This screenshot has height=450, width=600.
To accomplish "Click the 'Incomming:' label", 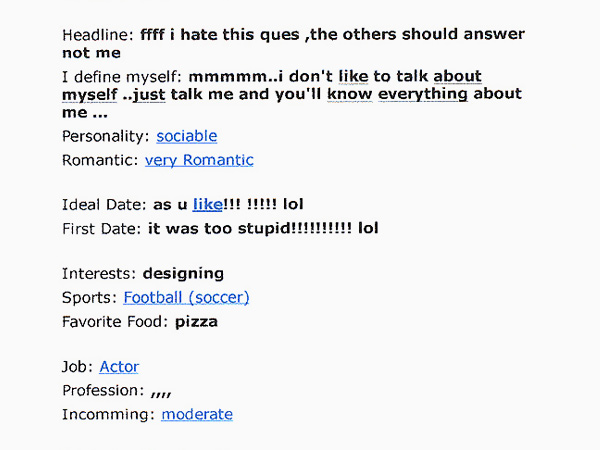I will (x=108, y=414).
